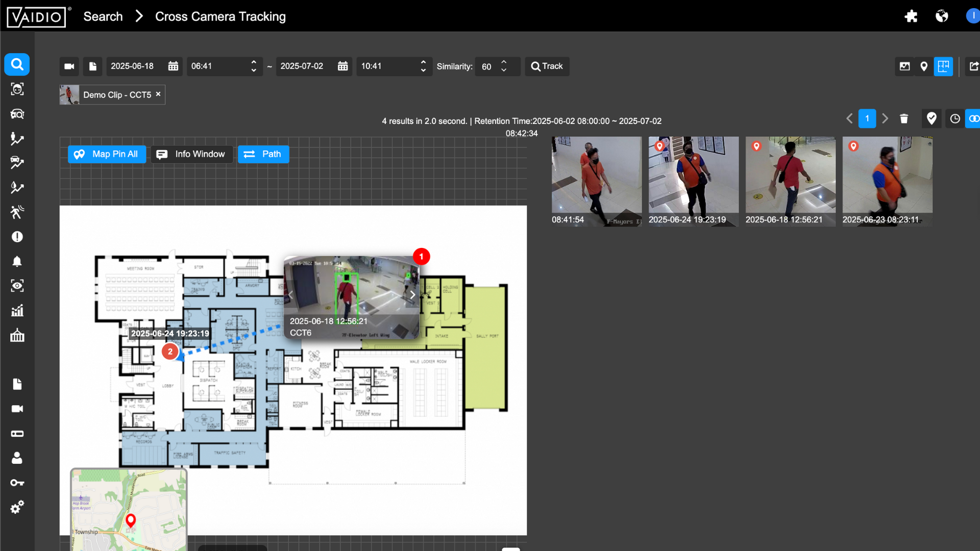Image resolution: width=980 pixels, height=551 pixels.
Task: Click the Track search button
Action: [547, 66]
